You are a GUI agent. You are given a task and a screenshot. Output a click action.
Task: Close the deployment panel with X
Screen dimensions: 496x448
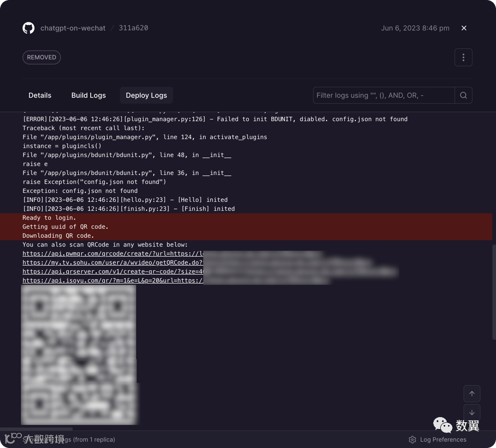464,28
